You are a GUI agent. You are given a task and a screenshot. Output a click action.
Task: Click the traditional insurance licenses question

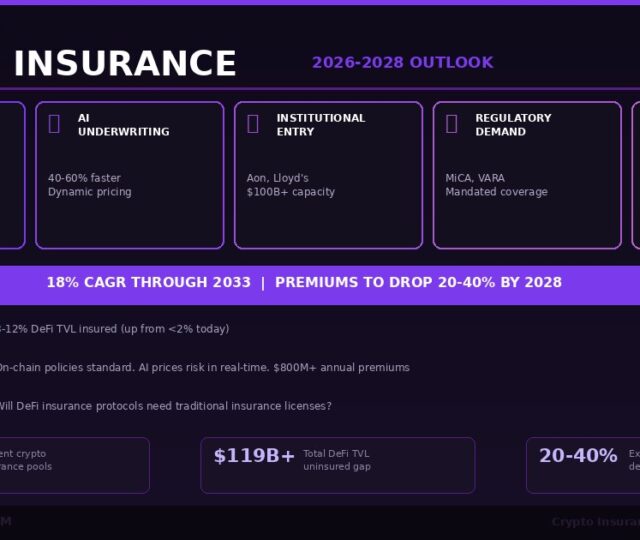(x=165, y=406)
